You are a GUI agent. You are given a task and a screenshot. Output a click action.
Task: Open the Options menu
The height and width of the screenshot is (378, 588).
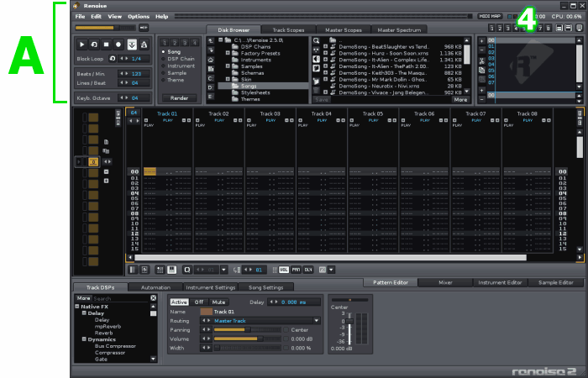(139, 17)
